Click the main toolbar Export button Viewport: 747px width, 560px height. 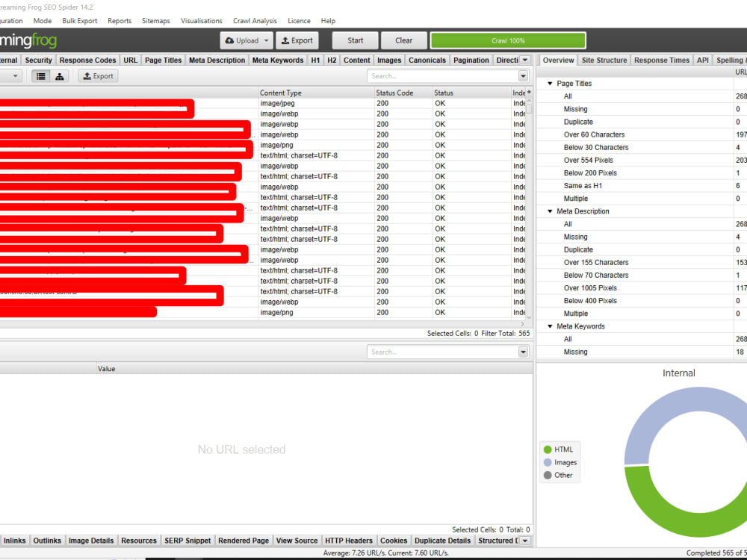[297, 40]
